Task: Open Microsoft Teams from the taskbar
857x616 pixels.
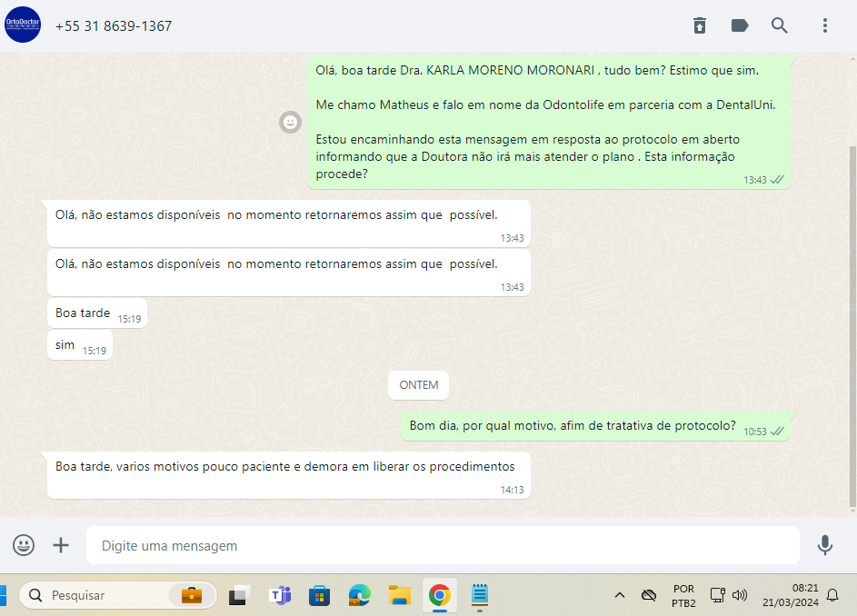Action: (x=279, y=596)
